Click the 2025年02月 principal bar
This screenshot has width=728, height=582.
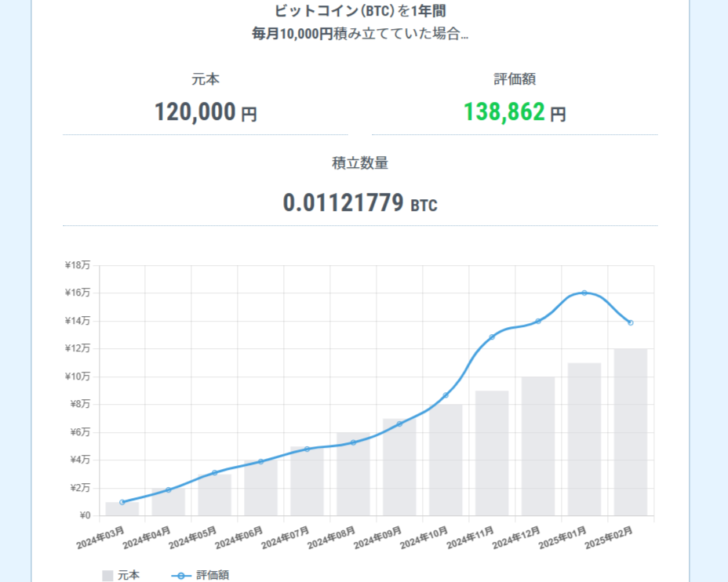pos(631,432)
